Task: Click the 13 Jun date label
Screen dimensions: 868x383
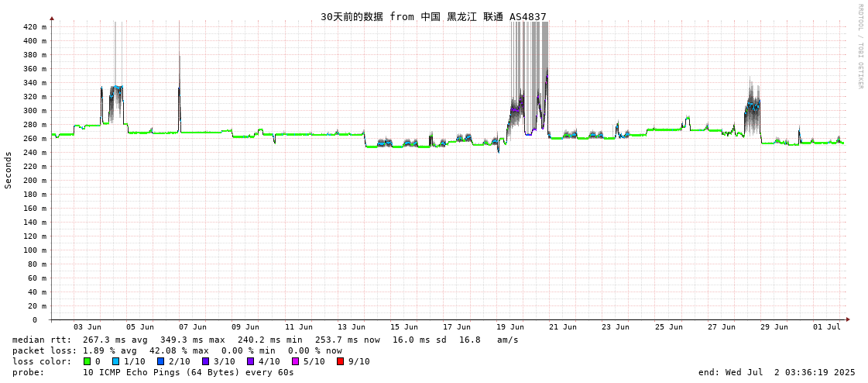Action: pos(352,327)
